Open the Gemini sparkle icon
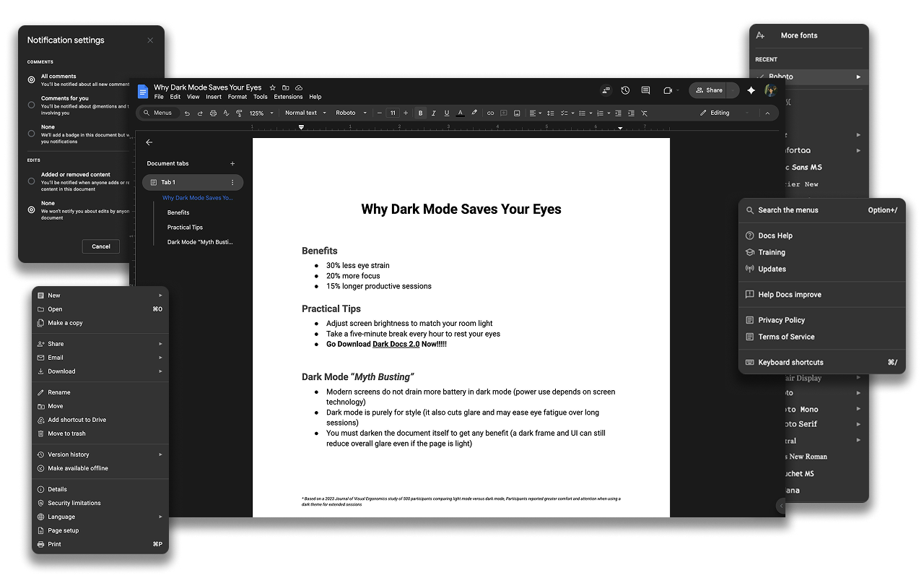The height and width of the screenshot is (578, 924). [x=751, y=90]
